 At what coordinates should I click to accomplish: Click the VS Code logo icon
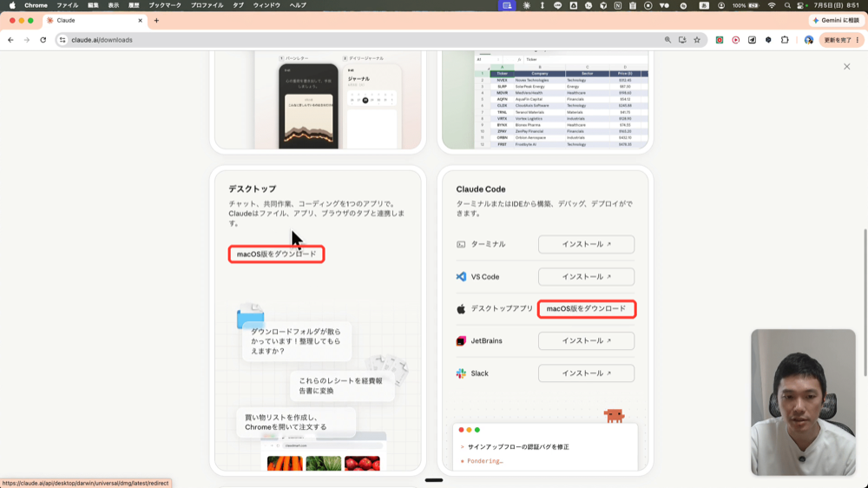[x=461, y=276]
